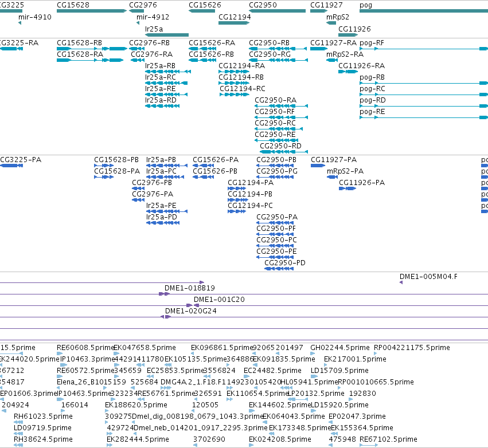Select EST EK047658.5prime

[145, 348]
